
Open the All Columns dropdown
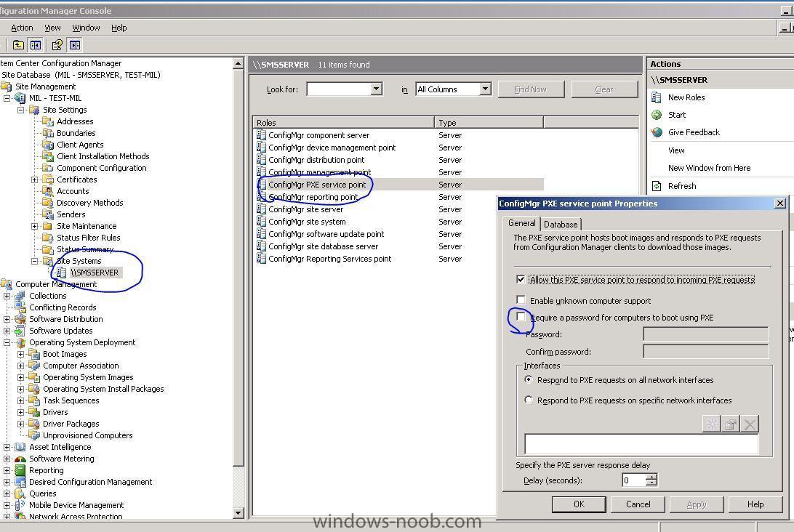[x=485, y=89]
